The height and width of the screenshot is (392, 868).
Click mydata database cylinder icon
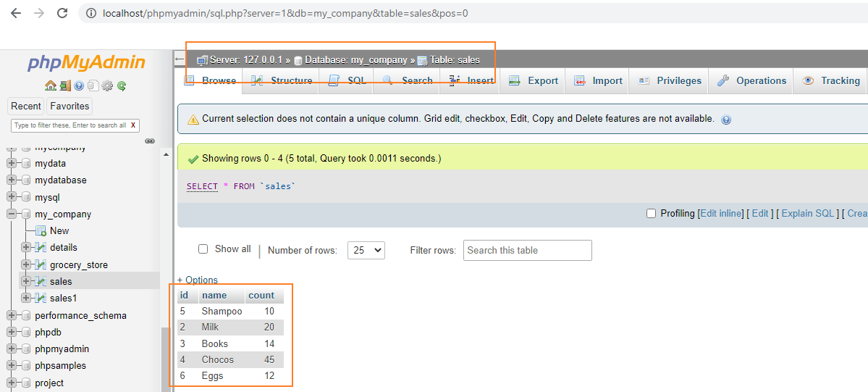point(25,164)
